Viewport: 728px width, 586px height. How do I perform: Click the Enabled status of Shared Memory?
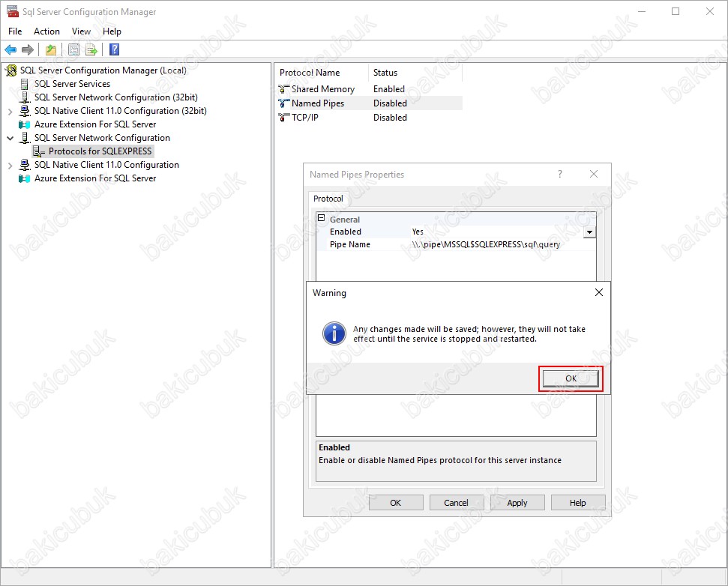389,89
